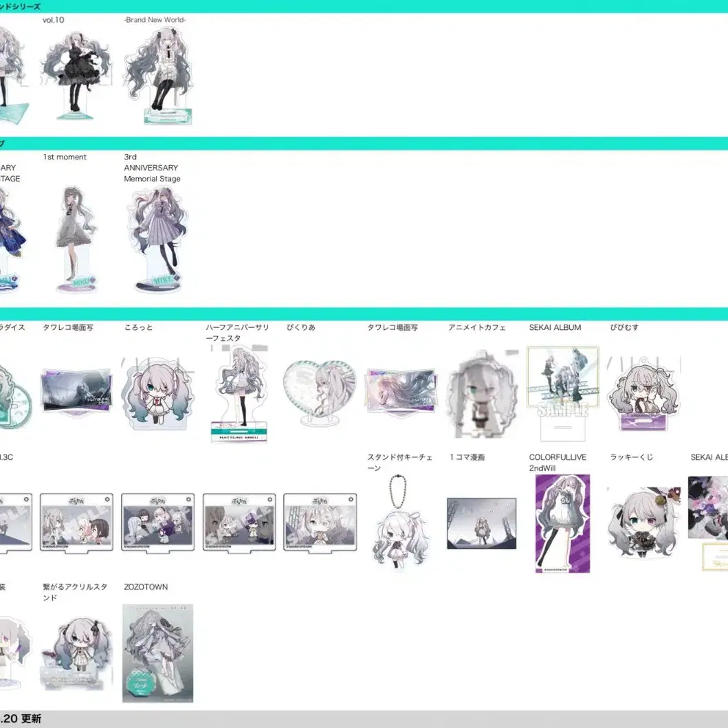The image size is (728, 728).
Task: View the ラッキーくじ chibi acrylic image
Action: point(644,523)
